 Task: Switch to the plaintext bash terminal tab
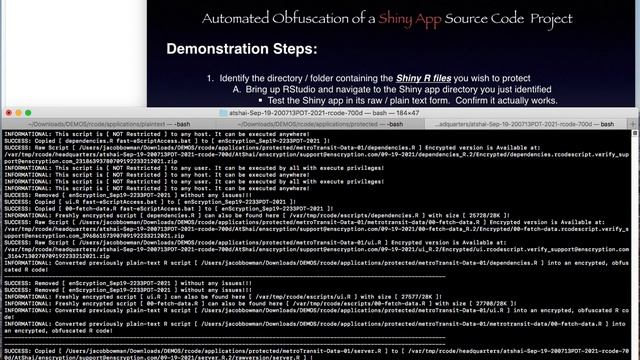point(109,124)
